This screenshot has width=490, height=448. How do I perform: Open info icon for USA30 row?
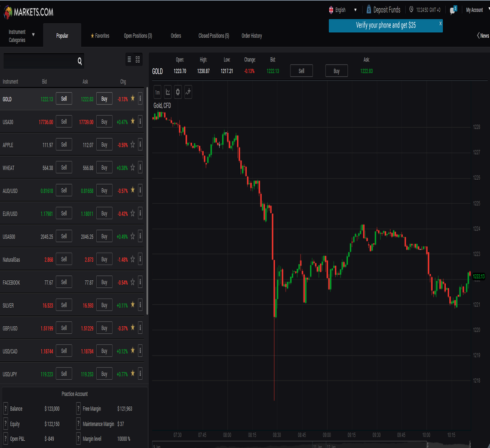(140, 121)
